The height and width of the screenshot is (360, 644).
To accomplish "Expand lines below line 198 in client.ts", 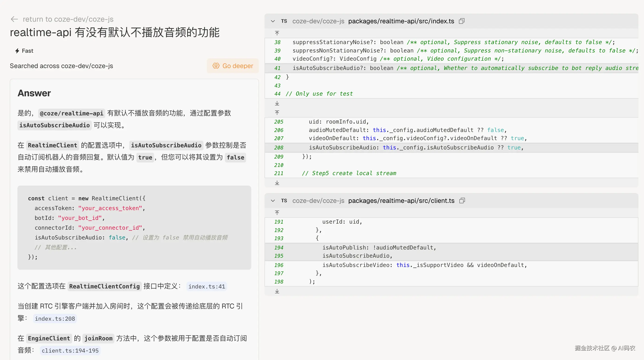I will [x=277, y=291].
